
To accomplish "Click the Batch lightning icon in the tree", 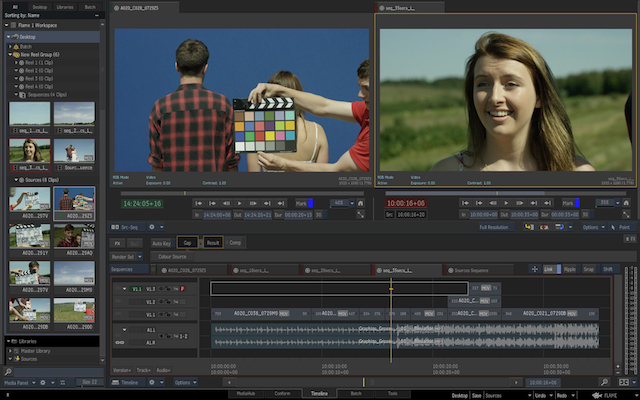I will (14, 46).
